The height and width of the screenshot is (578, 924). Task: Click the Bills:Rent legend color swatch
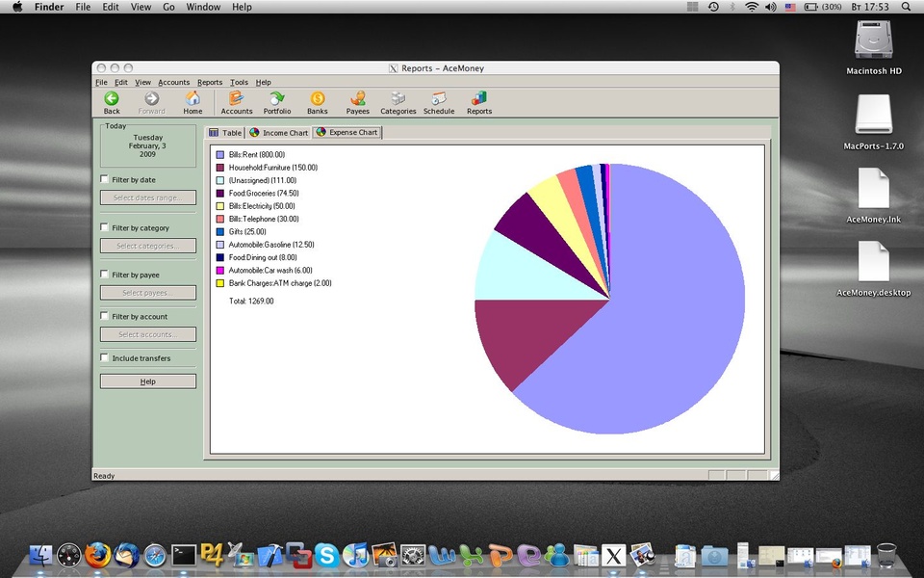coord(220,154)
